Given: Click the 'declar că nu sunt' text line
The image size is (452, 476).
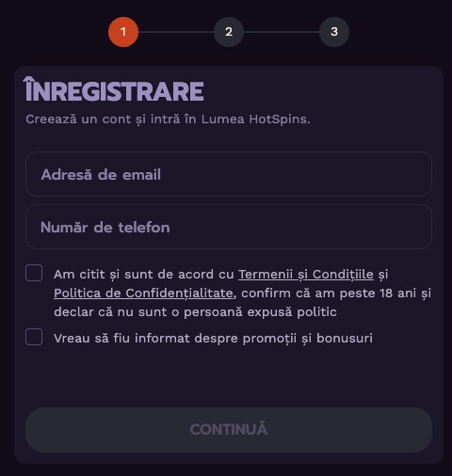Looking at the screenshot, I should coord(195,312).
